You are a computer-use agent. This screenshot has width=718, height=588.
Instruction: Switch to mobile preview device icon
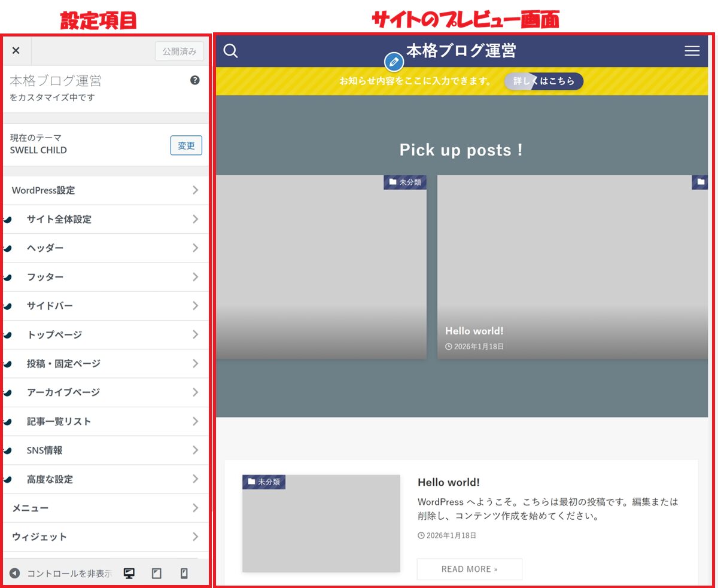pyautogui.click(x=184, y=573)
